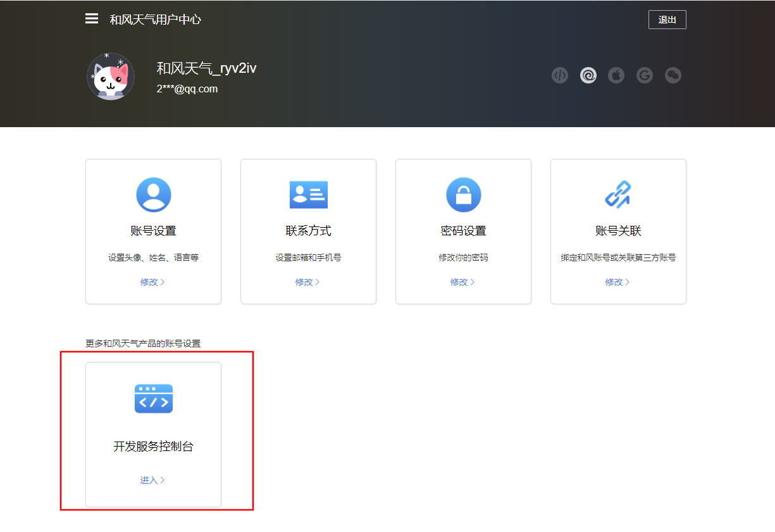The image size is (775, 532).
Task: Click heading 更多和风天气产品的账号设置
Action: (x=143, y=343)
